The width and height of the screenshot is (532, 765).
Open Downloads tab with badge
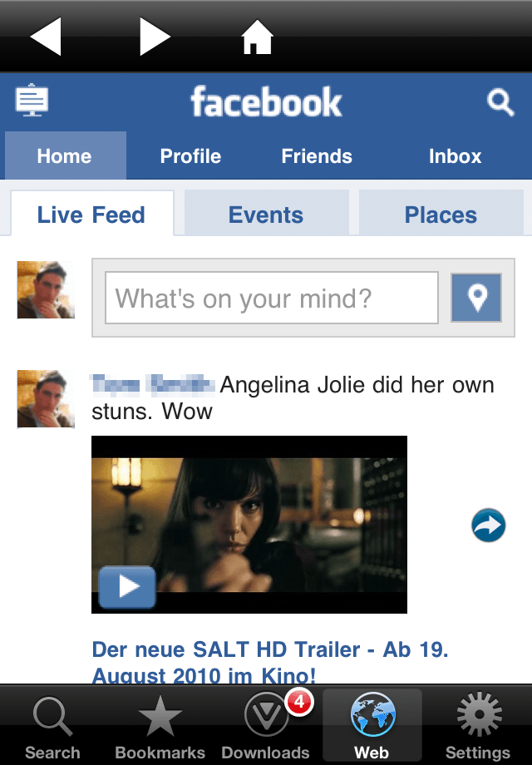[266, 727]
